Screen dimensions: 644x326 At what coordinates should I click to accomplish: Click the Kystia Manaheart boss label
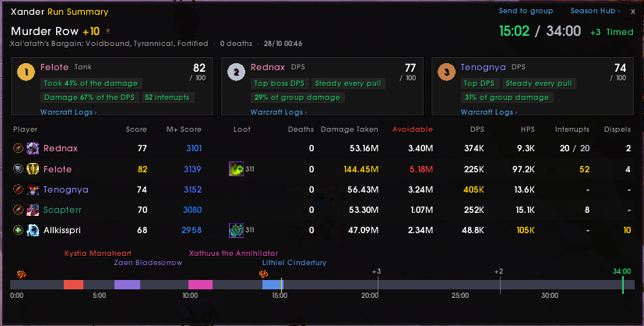(x=98, y=253)
